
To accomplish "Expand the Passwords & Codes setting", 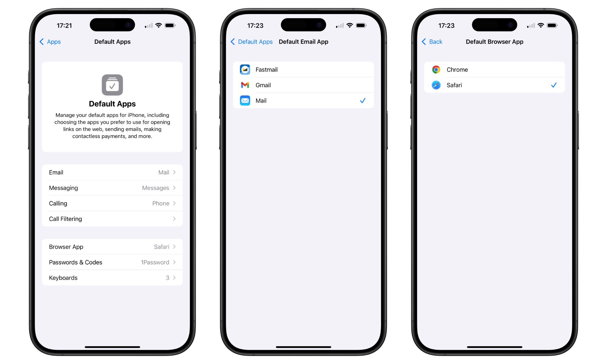I will pos(113,262).
